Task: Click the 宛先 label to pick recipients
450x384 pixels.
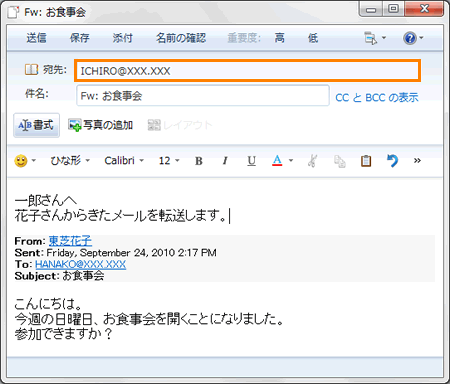Action: coord(55,70)
